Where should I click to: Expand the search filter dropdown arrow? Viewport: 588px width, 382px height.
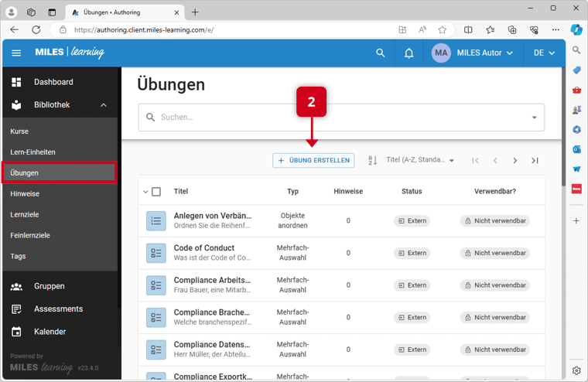[x=534, y=118]
